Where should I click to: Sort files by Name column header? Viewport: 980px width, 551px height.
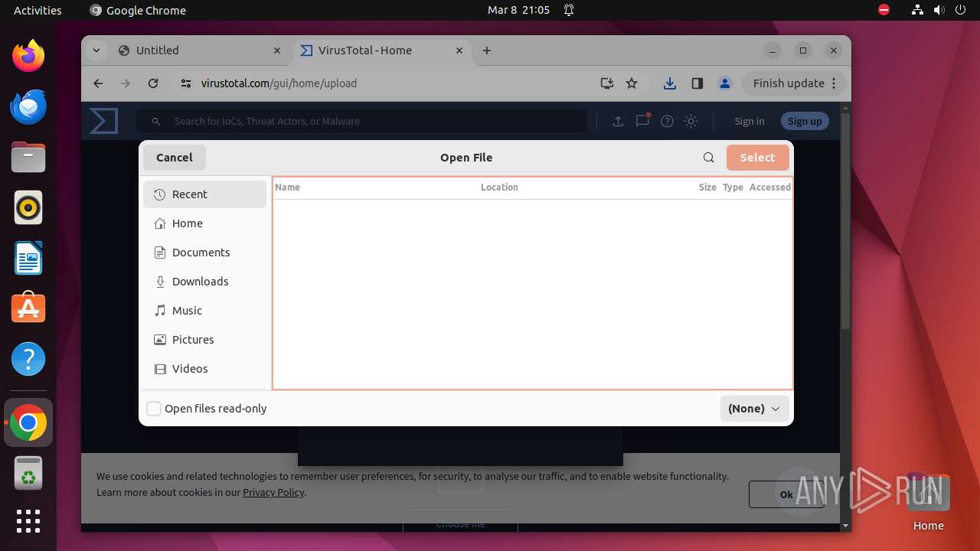[x=288, y=187]
